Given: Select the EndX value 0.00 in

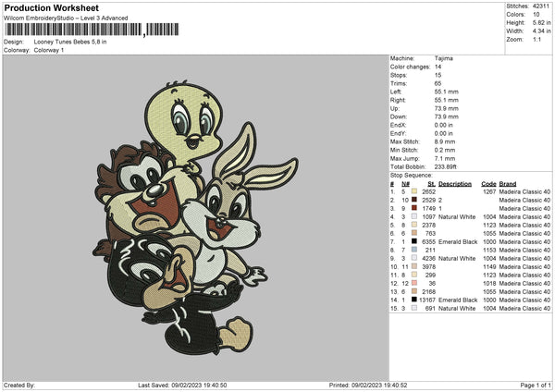Looking at the screenshot, I should [x=443, y=125].
